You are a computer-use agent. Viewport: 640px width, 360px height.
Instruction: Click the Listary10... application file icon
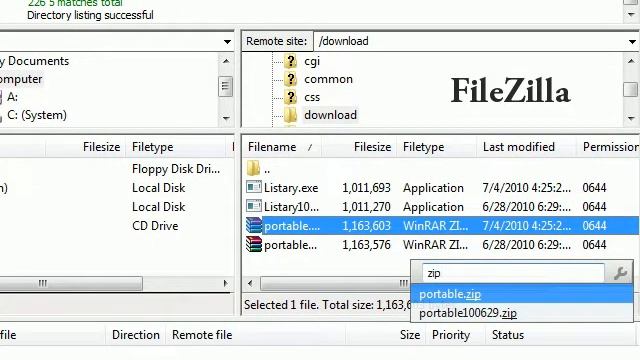pyautogui.click(x=254, y=206)
